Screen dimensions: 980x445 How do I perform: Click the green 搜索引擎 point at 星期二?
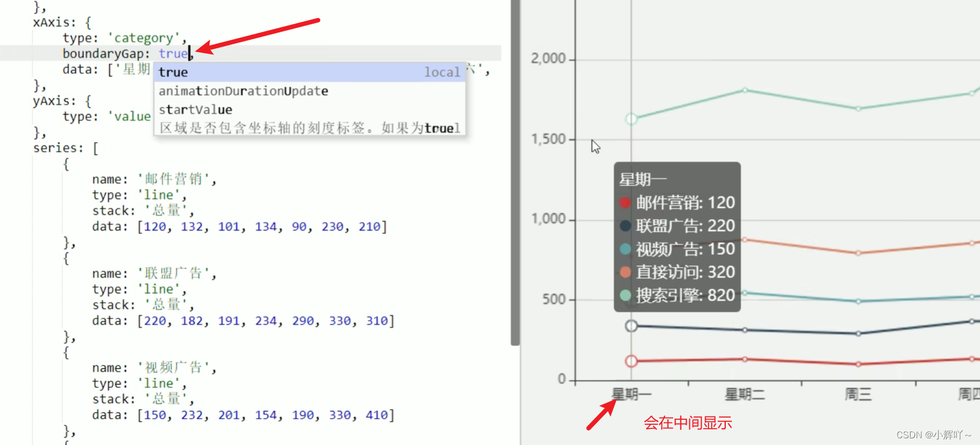click(x=745, y=90)
